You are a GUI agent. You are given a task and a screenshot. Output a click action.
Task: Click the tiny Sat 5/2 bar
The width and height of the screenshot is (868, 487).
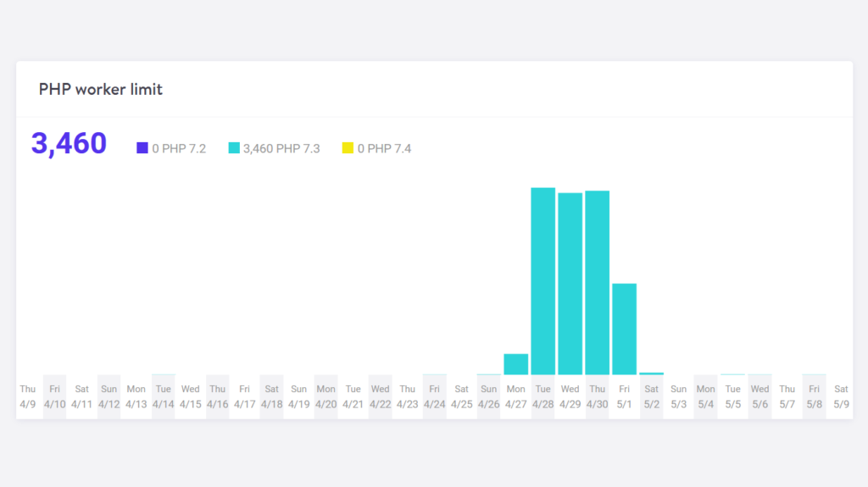tap(651, 373)
